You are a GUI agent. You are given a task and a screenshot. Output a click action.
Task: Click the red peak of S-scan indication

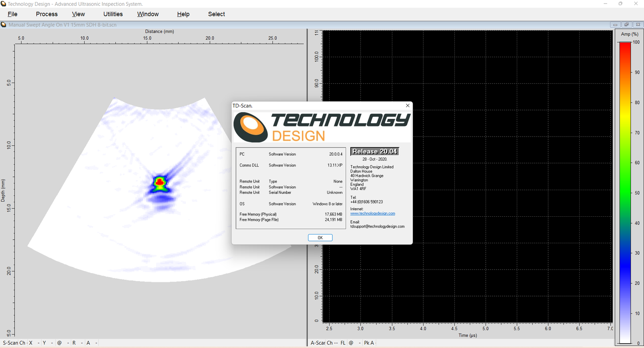coord(160,182)
